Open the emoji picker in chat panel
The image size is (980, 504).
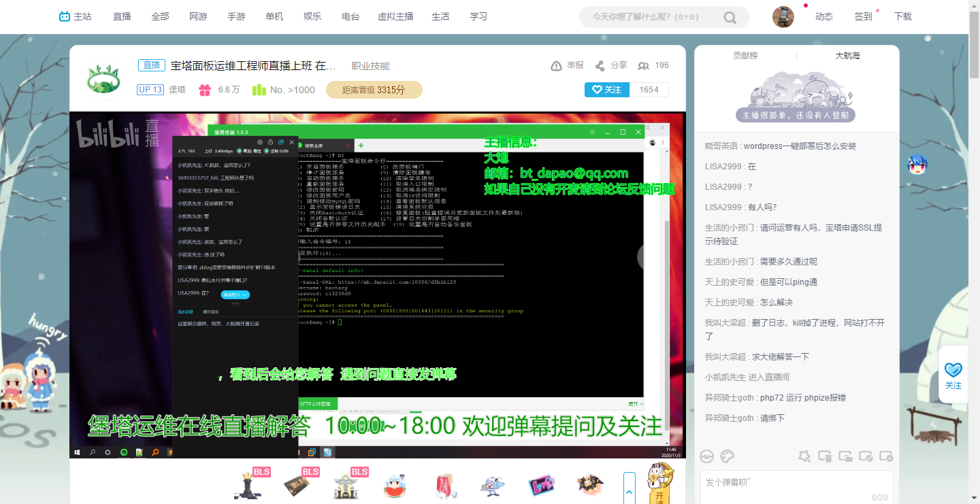pyautogui.click(x=708, y=456)
